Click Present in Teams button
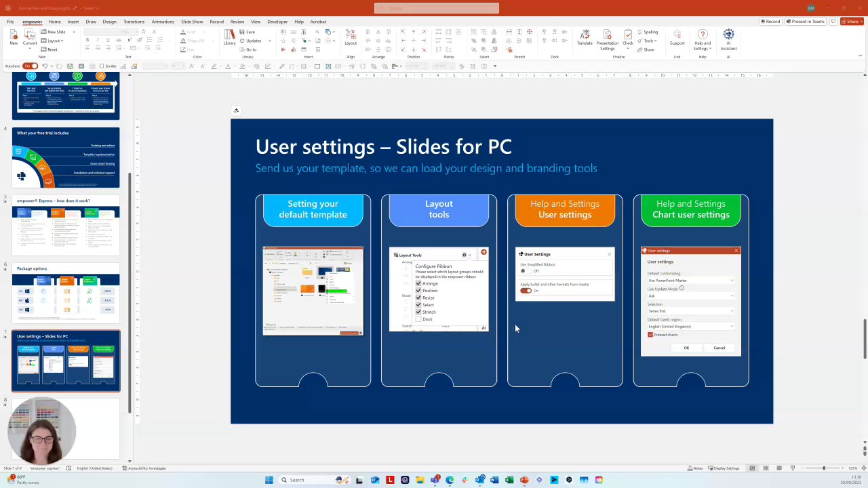The width and height of the screenshot is (868, 488). pyautogui.click(x=806, y=22)
